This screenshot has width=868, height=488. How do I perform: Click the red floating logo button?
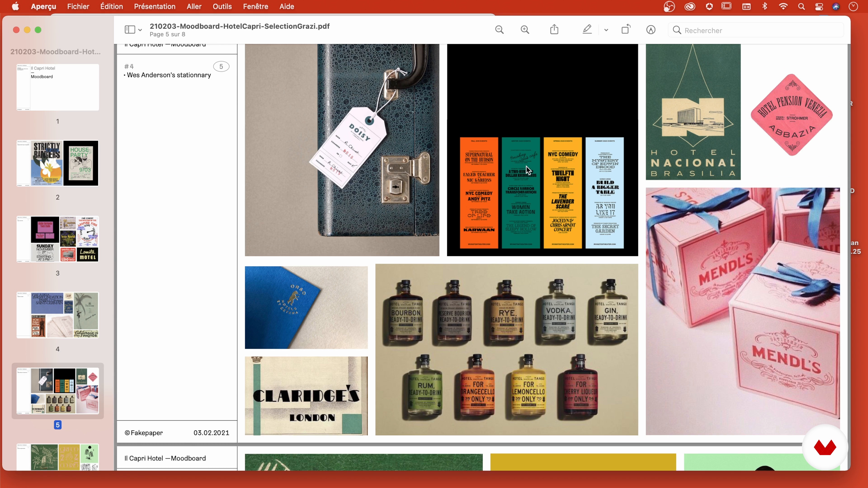(x=825, y=448)
